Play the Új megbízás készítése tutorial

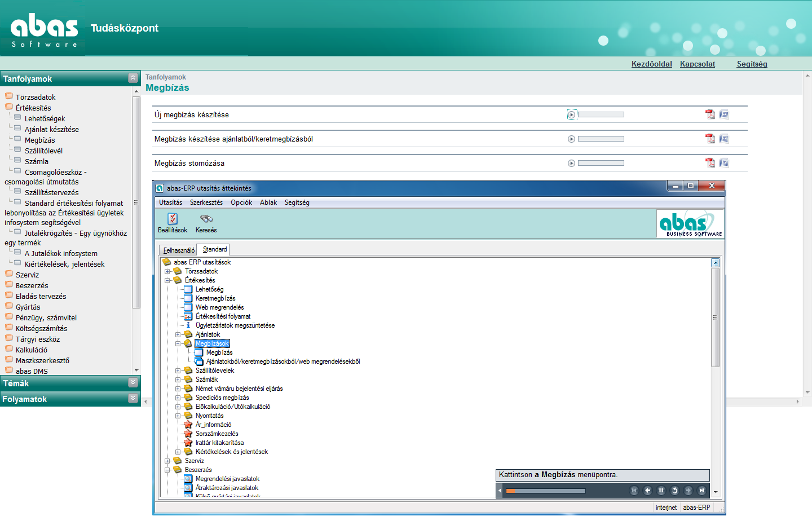[571, 114]
